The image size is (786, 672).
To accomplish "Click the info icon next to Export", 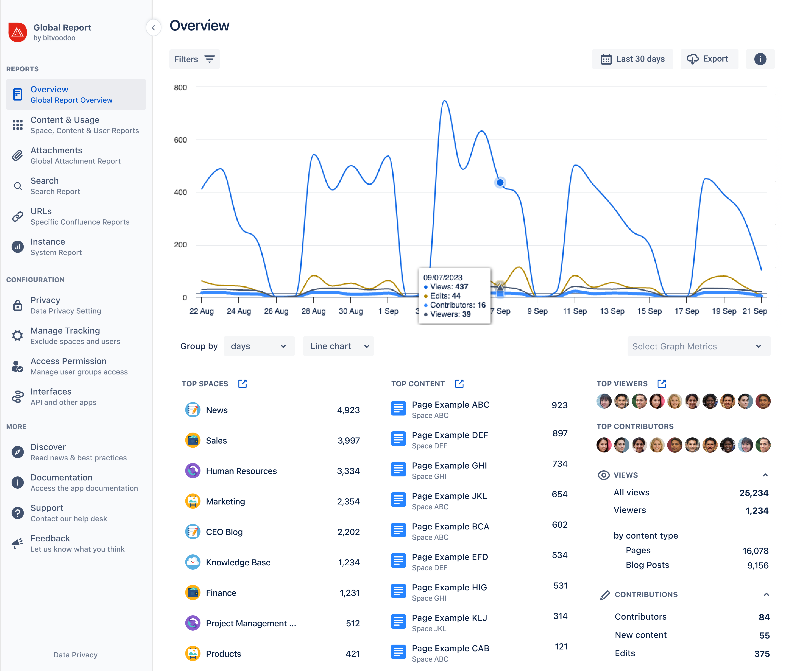I will click(x=760, y=59).
